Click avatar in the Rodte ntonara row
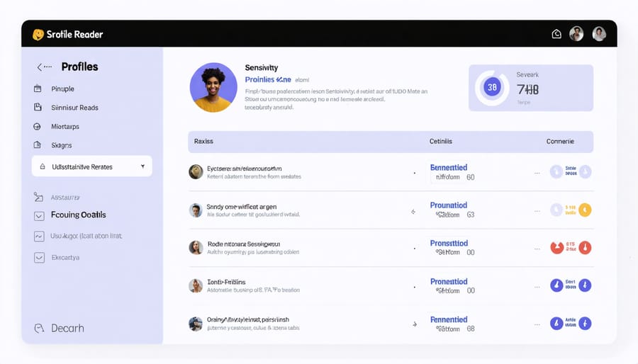Screen dimensions: 638x364 point(196,247)
